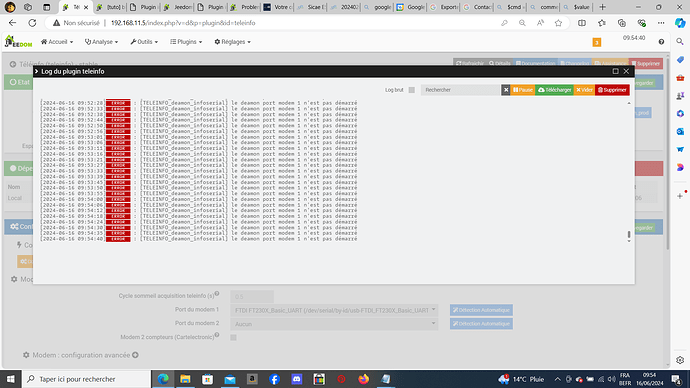Open Discord from the taskbar

pyautogui.click(x=297, y=379)
